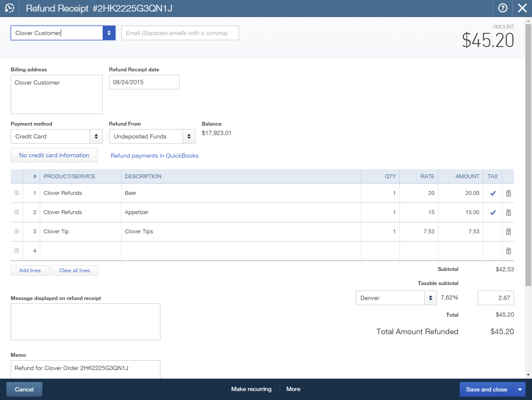Click the drag handle on the Appetizer row
Screen dimensions: 532x400
click(16, 212)
